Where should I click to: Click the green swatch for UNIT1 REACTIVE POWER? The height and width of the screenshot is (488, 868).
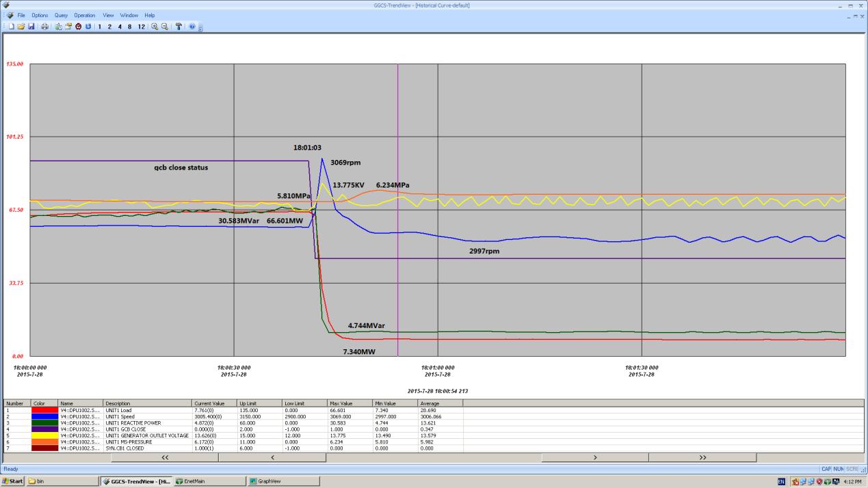coord(44,422)
